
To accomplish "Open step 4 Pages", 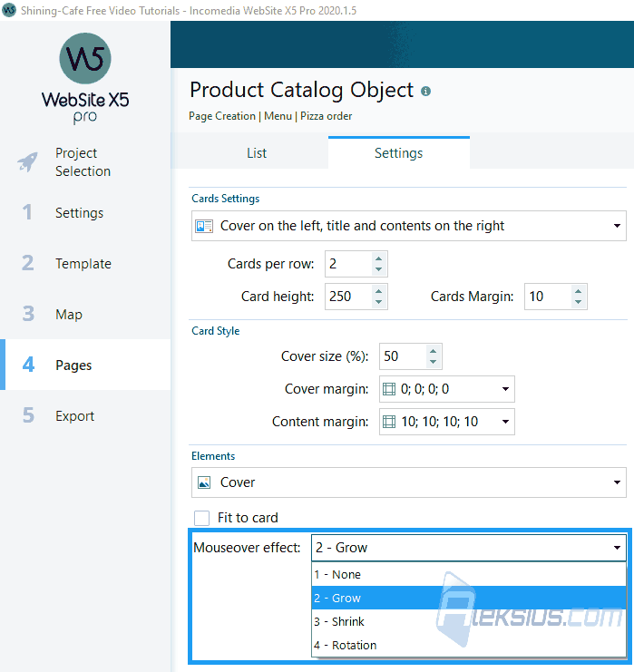I will click(x=85, y=365).
